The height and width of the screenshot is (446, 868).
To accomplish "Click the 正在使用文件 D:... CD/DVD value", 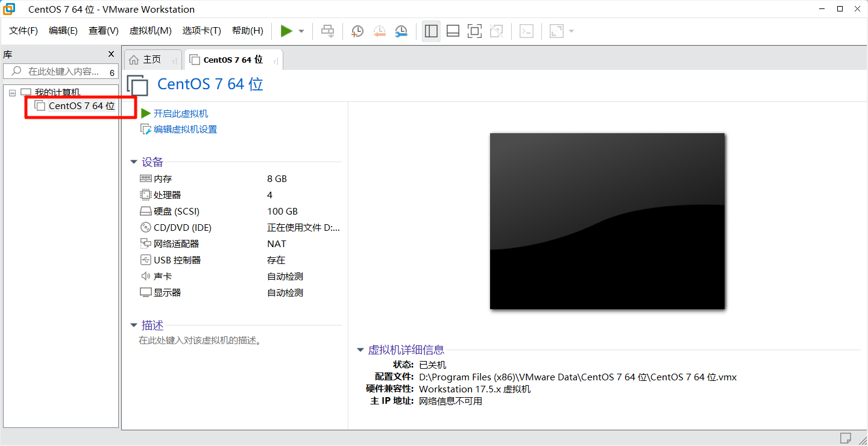I will coord(304,228).
